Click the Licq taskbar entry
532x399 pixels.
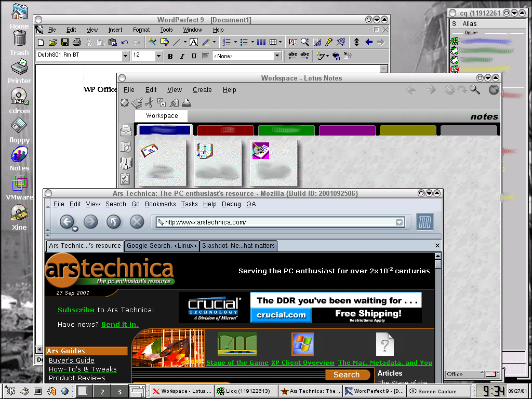pyautogui.click(x=246, y=391)
